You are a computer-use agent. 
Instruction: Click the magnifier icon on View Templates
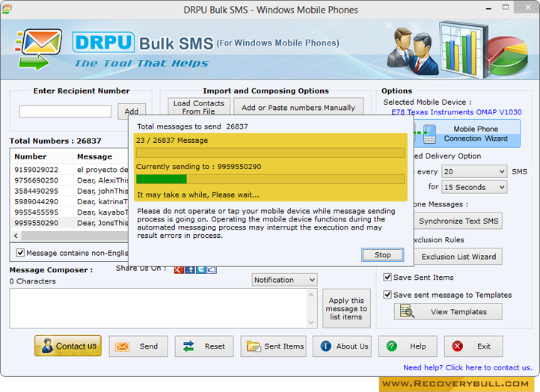click(x=407, y=311)
